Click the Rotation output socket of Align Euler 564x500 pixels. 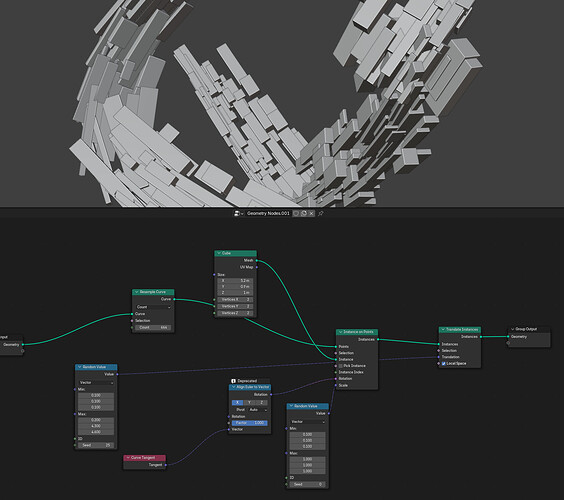(x=271, y=395)
